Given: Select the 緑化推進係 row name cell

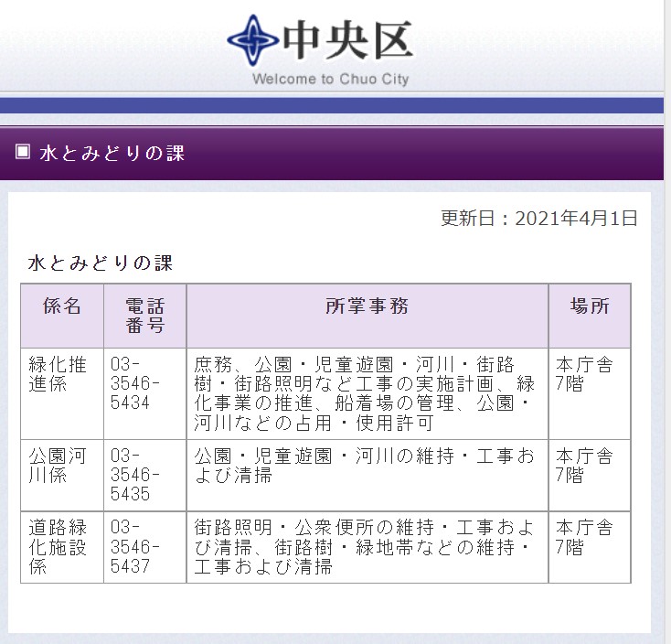Looking at the screenshot, I should pos(62,394).
